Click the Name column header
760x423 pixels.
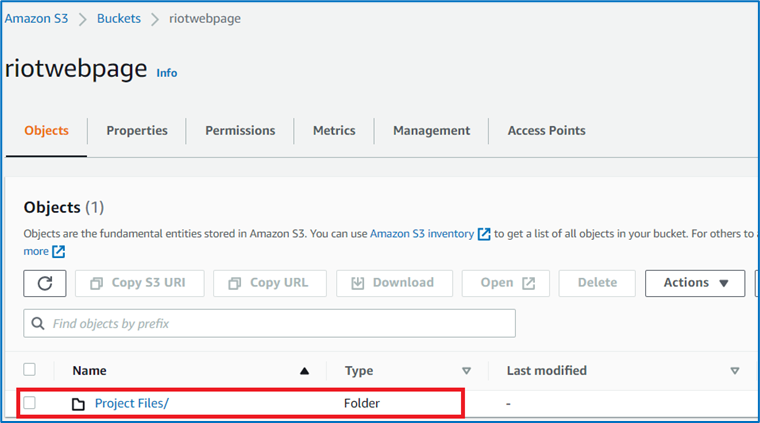pyautogui.click(x=90, y=371)
